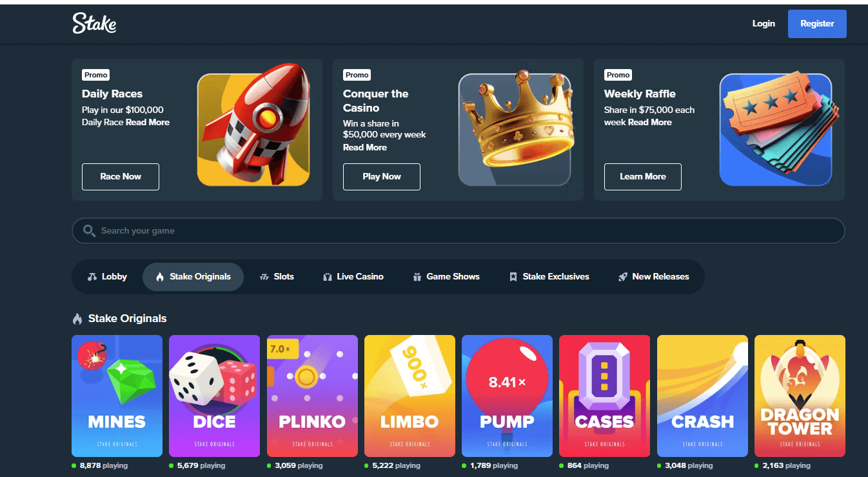Focus the Search your game field
Image resolution: width=868 pixels, height=477 pixels.
click(x=459, y=231)
